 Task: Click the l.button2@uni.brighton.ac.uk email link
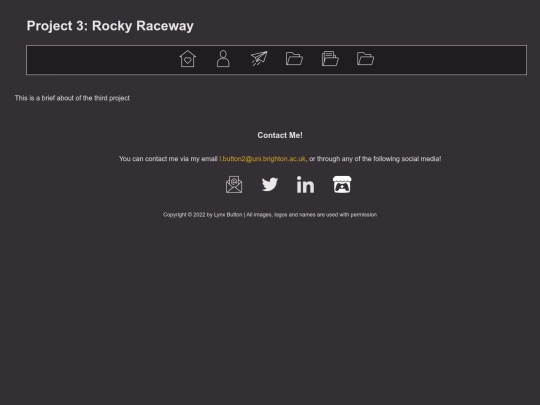pyautogui.click(x=262, y=159)
